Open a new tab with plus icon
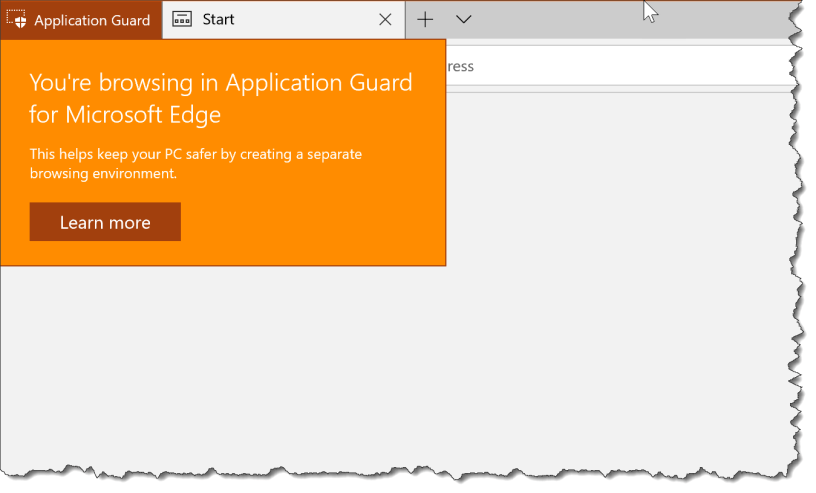Viewport: 816px width, 493px height. tap(425, 19)
